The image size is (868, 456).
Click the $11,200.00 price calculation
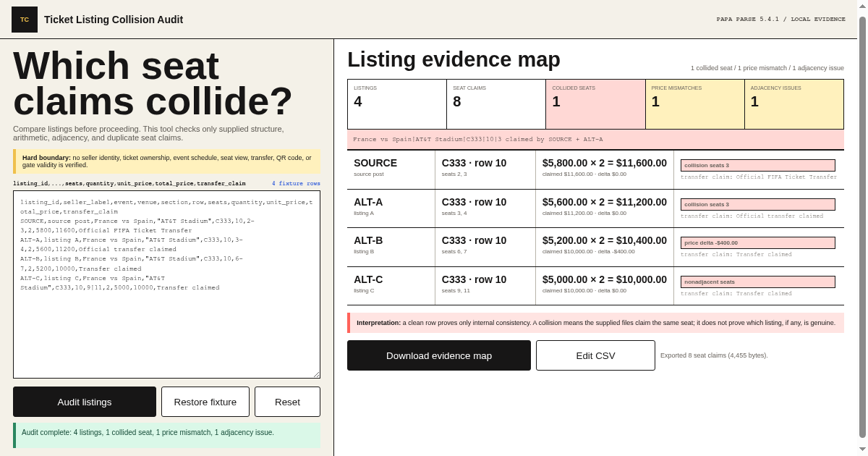pyautogui.click(x=605, y=202)
